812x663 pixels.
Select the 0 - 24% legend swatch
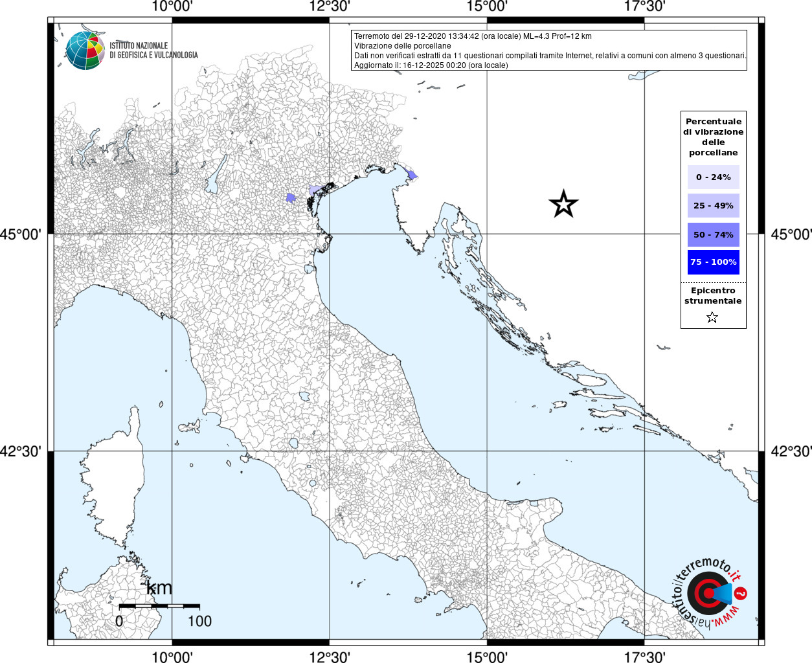coord(713,177)
